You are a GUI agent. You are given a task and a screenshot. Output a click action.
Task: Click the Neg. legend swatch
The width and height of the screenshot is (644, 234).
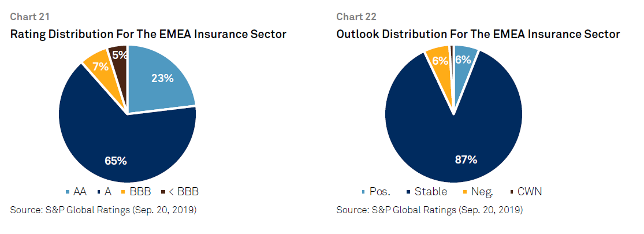click(464, 192)
